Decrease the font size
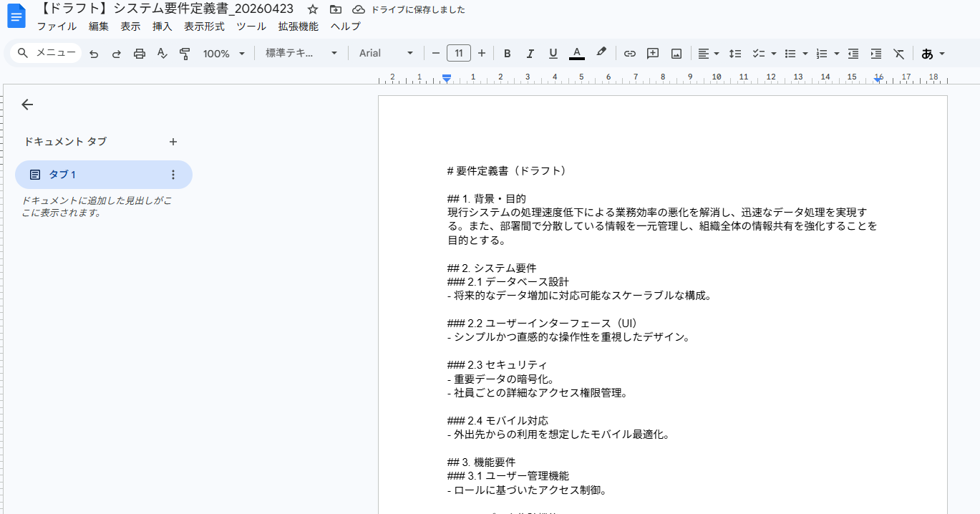 435,53
